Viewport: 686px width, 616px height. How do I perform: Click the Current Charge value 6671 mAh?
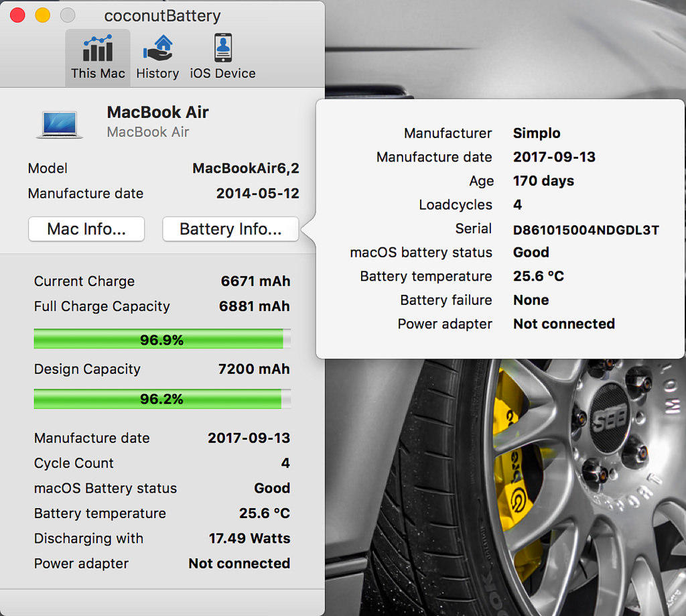pyautogui.click(x=255, y=281)
